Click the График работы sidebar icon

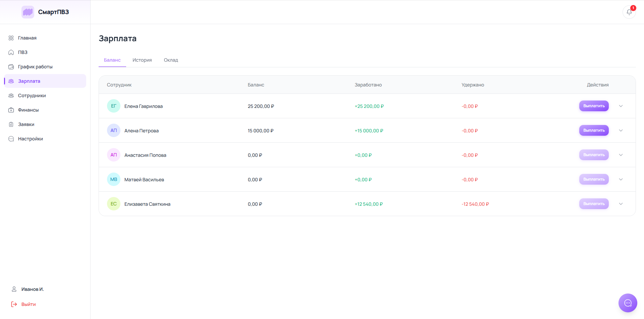[x=11, y=67]
